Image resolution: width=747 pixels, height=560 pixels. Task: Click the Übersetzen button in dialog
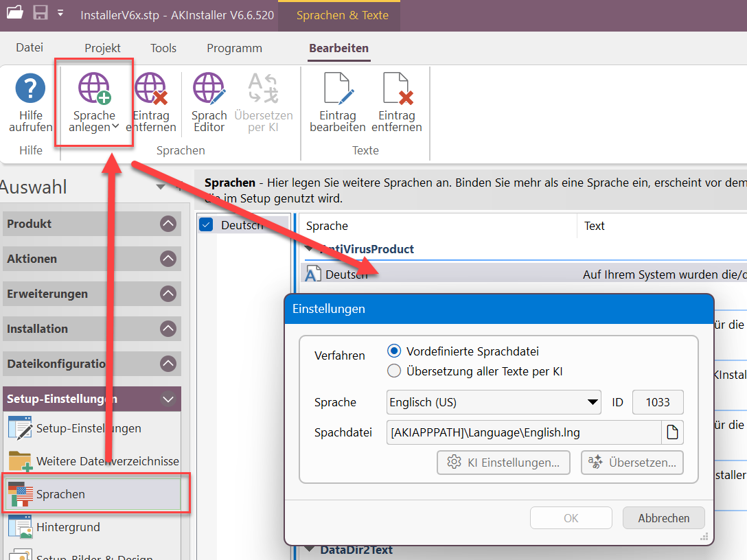click(632, 463)
